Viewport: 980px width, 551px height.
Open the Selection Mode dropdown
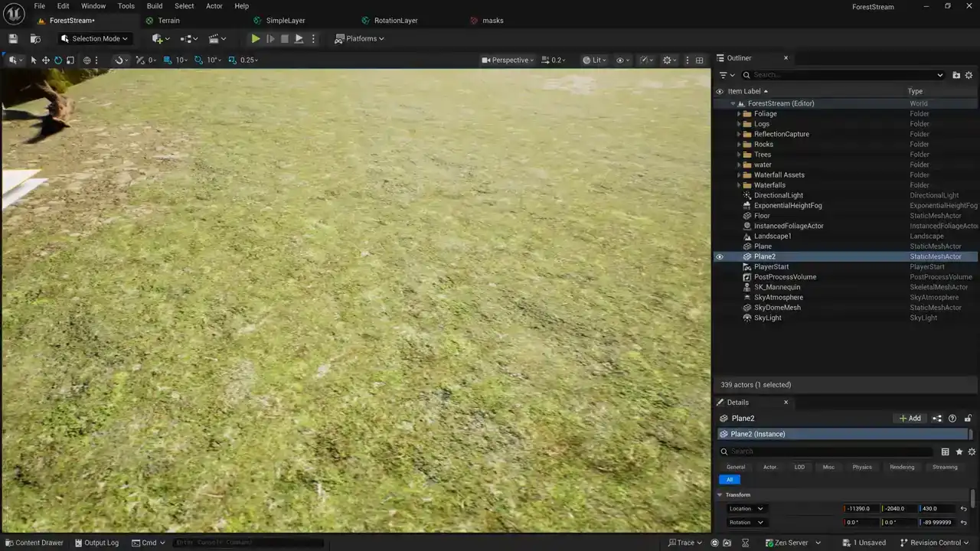[x=94, y=38]
